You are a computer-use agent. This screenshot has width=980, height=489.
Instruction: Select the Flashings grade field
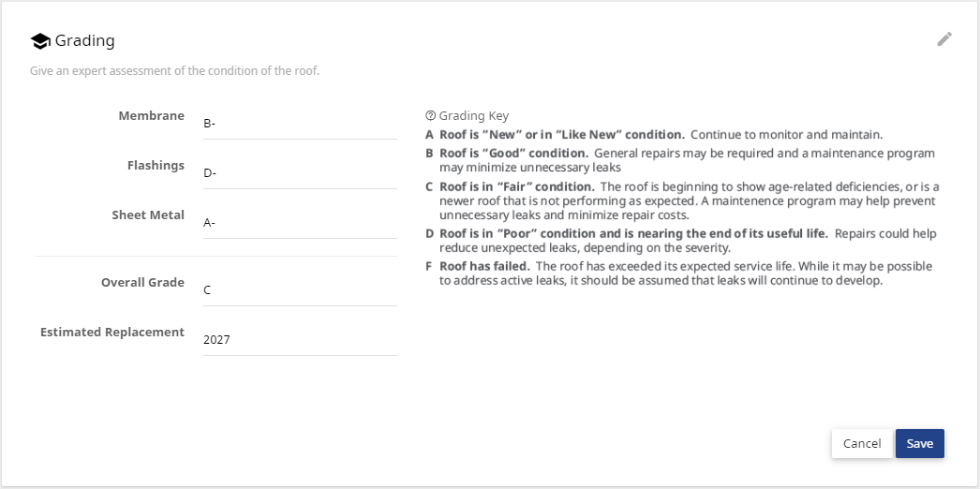point(300,173)
